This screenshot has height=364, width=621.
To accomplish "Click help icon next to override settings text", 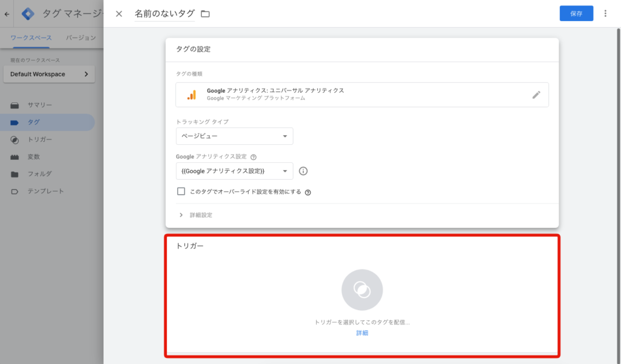I will coord(307,192).
